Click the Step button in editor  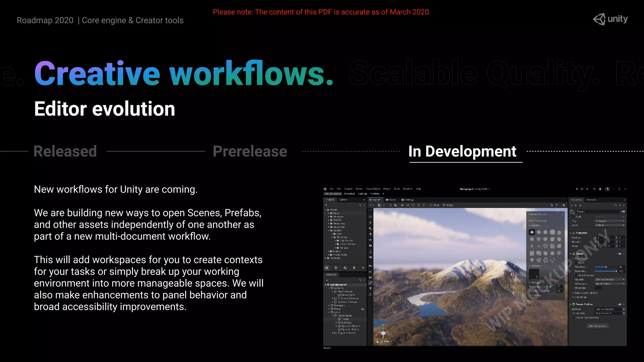pyautogui.click(x=587, y=189)
